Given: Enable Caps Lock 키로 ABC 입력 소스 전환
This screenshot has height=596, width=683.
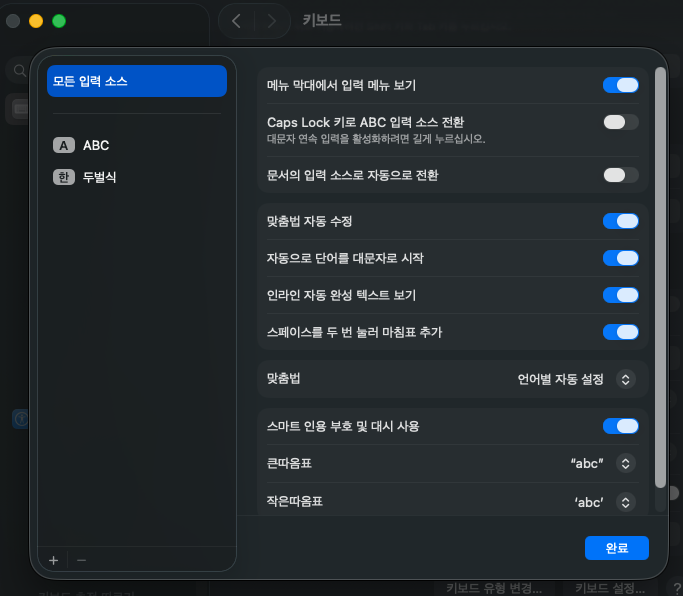Looking at the screenshot, I should coord(620,122).
